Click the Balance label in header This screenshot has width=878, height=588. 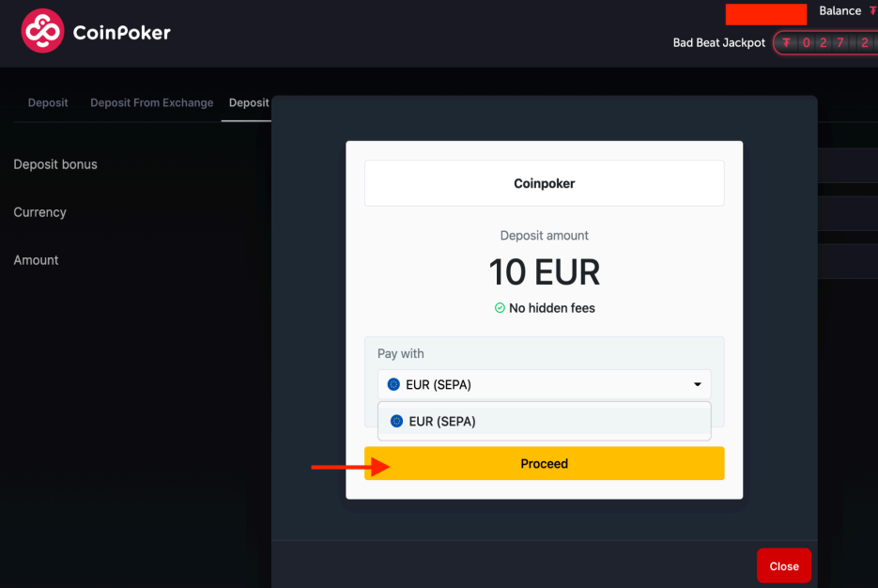[839, 10]
